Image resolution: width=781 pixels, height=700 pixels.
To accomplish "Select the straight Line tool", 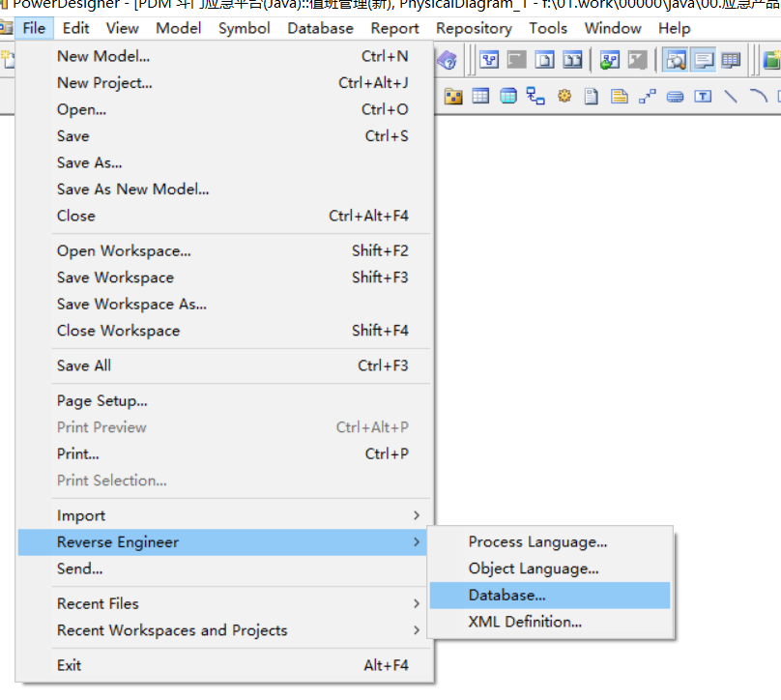I will [x=731, y=96].
